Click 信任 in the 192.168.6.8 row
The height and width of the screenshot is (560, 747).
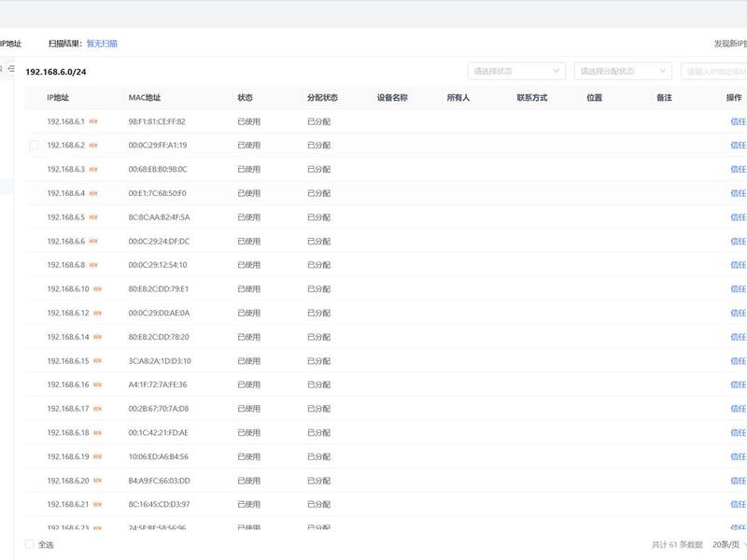(738, 265)
